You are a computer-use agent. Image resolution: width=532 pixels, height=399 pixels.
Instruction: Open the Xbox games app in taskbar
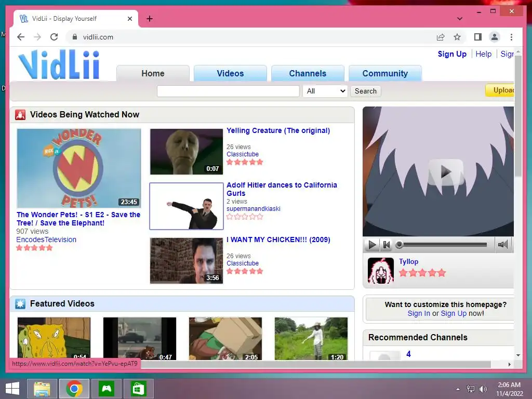click(x=107, y=389)
